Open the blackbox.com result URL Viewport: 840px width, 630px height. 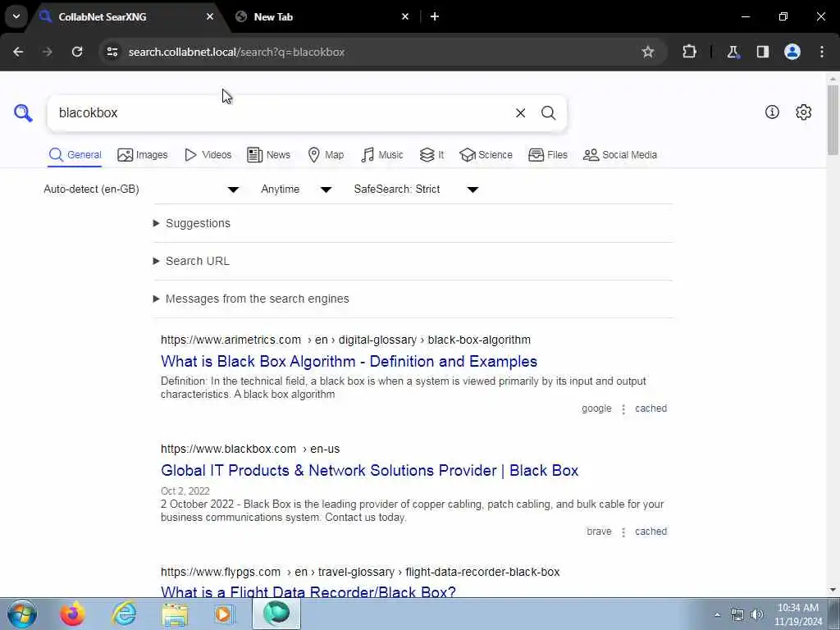(x=250, y=449)
